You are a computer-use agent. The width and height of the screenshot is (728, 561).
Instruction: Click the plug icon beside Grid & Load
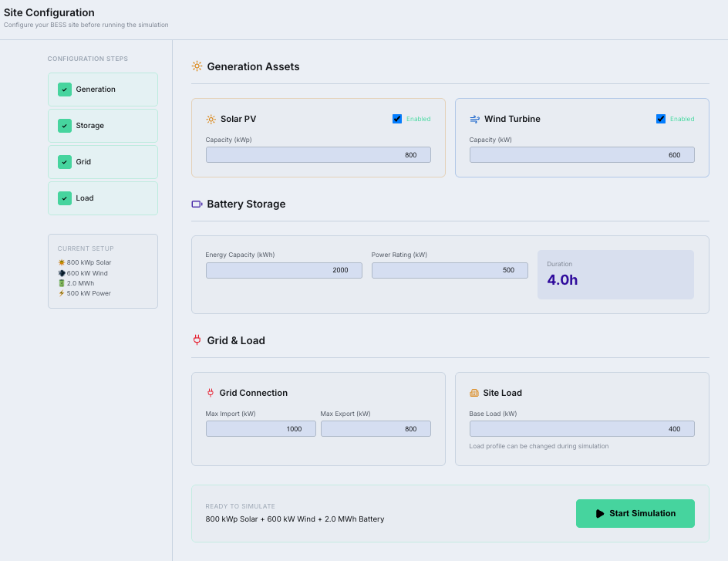coord(197,340)
